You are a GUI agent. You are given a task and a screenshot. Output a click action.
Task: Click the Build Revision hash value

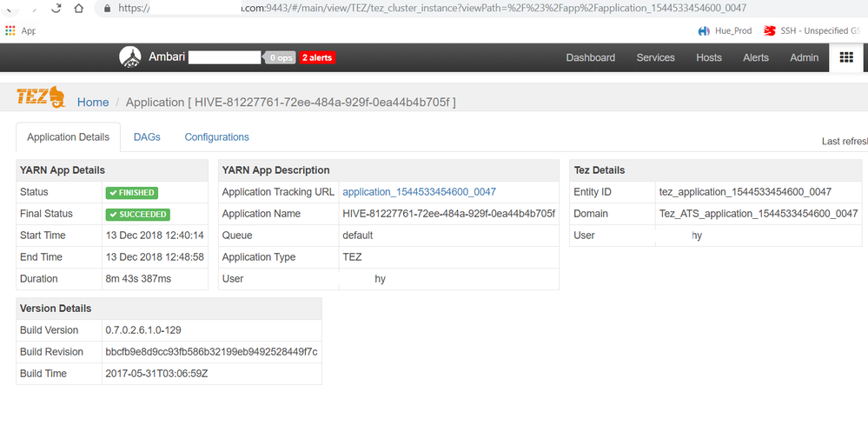click(211, 352)
